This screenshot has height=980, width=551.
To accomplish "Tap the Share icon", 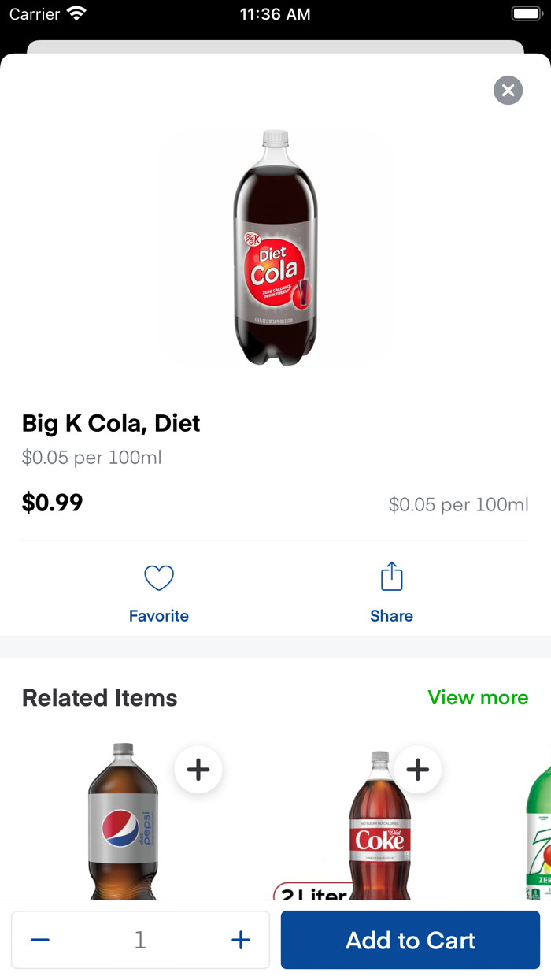I will pos(391,576).
